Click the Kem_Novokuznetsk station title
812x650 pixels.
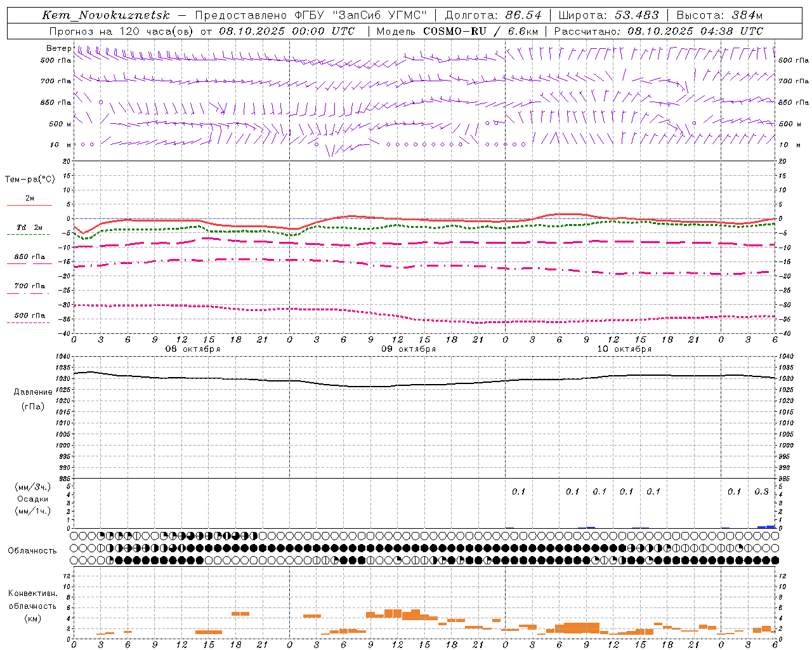point(106,15)
